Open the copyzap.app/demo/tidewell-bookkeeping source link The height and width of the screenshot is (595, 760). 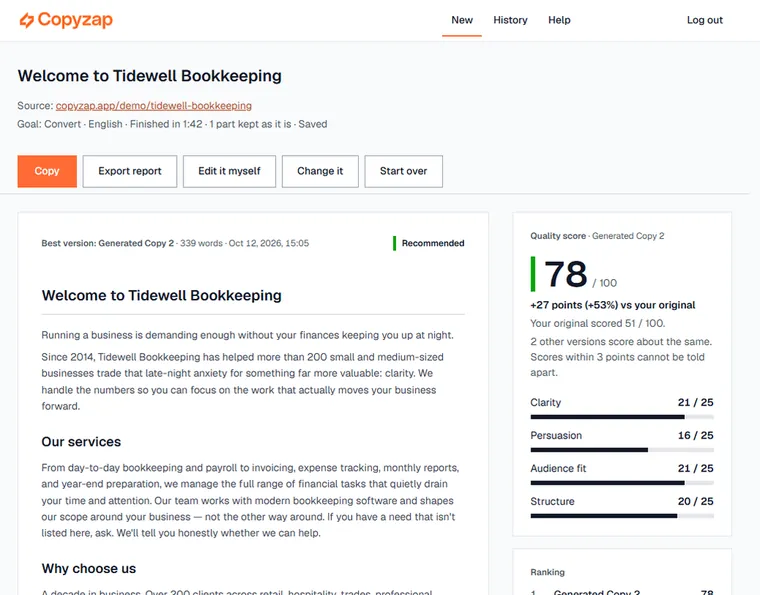click(x=154, y=106)
